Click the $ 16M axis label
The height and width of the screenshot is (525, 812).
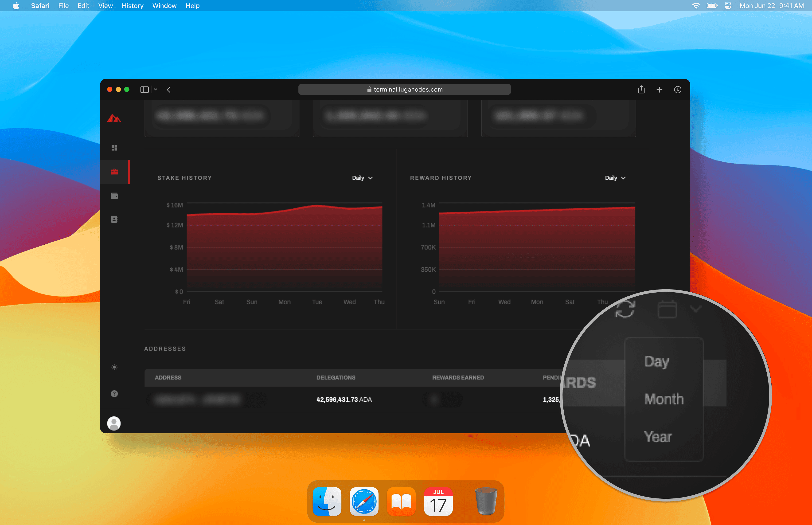pyautogui.click(x=175, y=205)
